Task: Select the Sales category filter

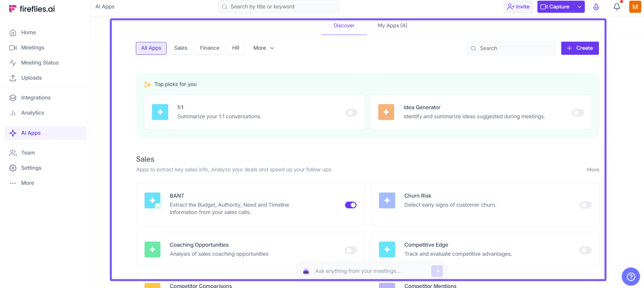Action: click(181, 48)
